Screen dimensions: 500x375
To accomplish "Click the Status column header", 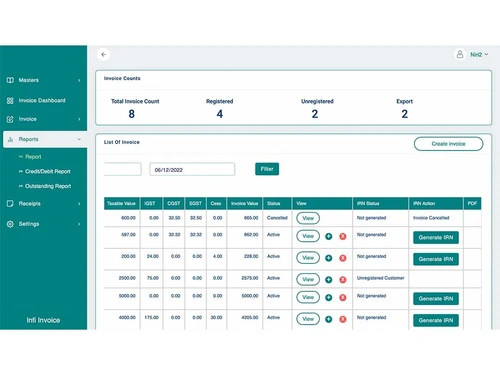I will pyautogui.click(x=277, y=203).
